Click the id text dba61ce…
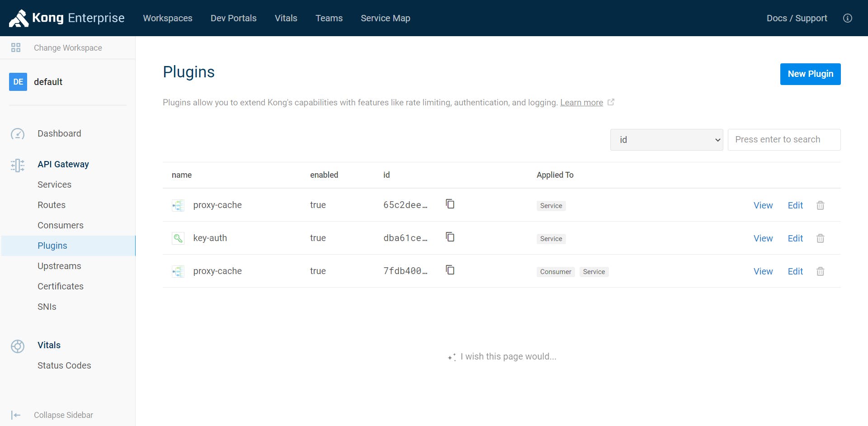The image size is (868, 426). (x=406, y=238)
